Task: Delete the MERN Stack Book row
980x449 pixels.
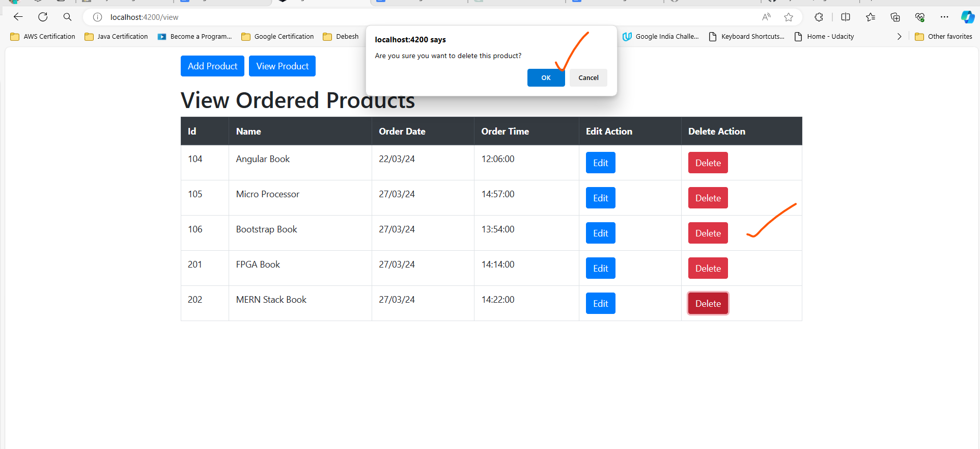Action: tap(708, 303)
